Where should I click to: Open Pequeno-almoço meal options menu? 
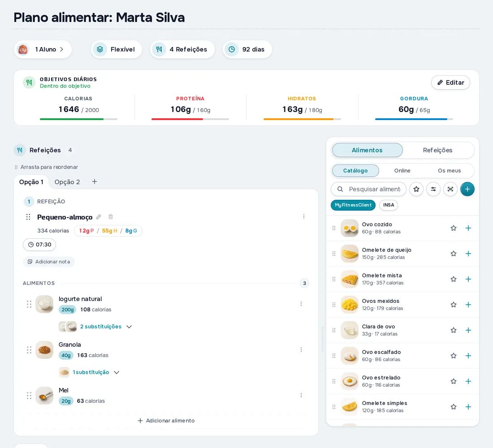point(304,216)
